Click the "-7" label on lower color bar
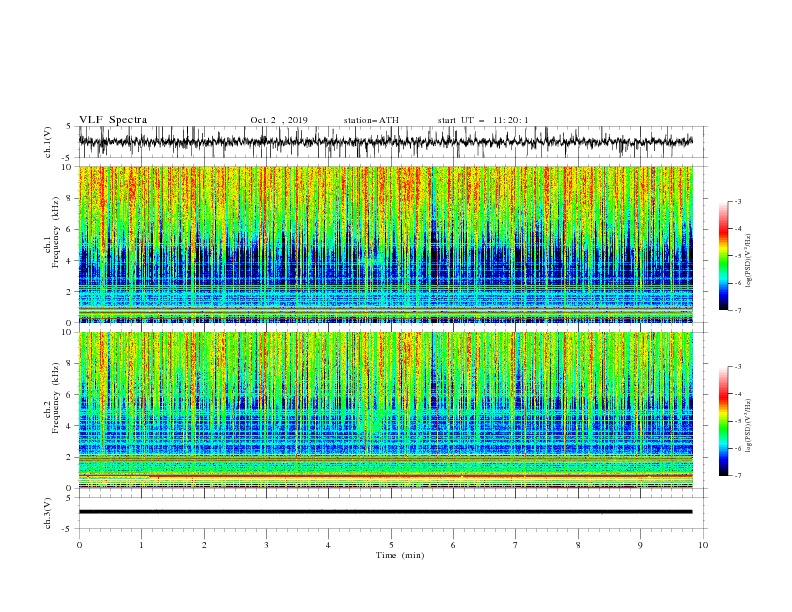This screenshot has width=792, height=612. 738,476
